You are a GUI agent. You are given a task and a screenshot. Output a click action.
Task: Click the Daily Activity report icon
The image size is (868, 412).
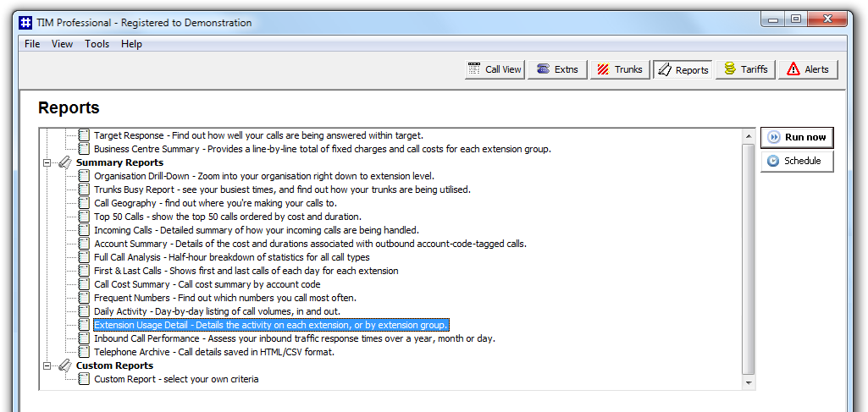tap(84, 311)
